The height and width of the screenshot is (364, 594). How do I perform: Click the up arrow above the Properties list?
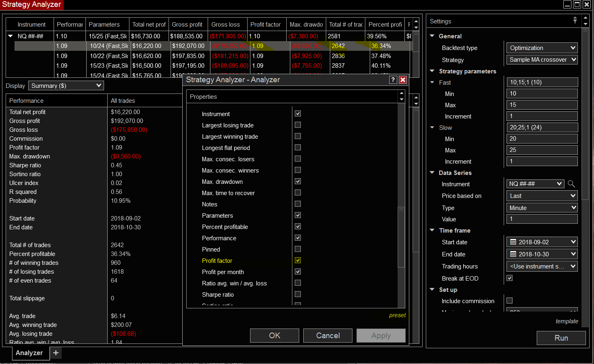click(x=402, y=93)
